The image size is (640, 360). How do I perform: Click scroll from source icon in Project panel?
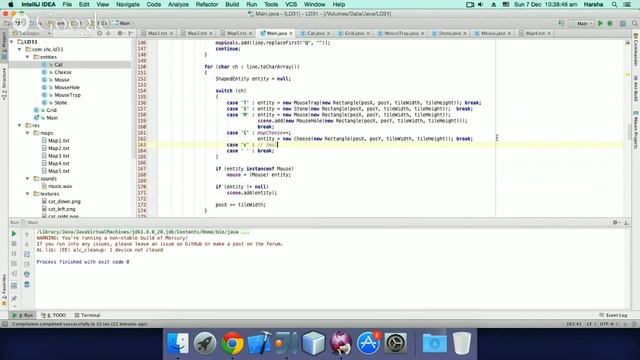coord(99,33)
